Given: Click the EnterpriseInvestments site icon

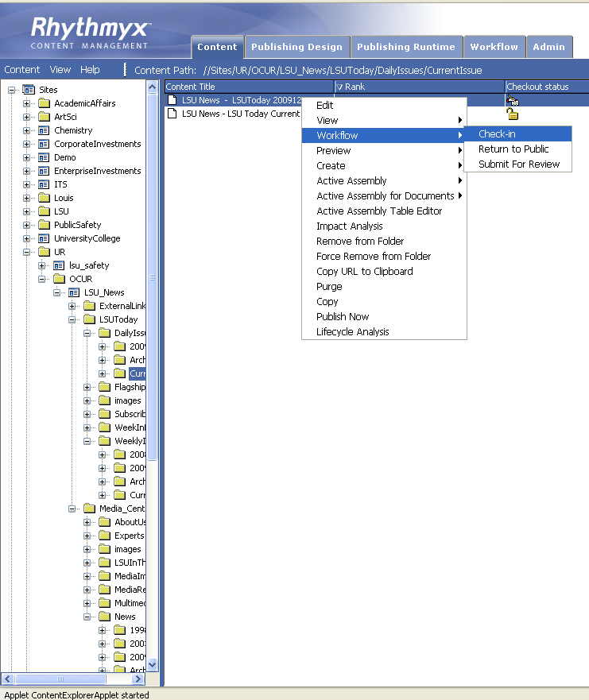Looking at the screenshot, I should [44, 171].
